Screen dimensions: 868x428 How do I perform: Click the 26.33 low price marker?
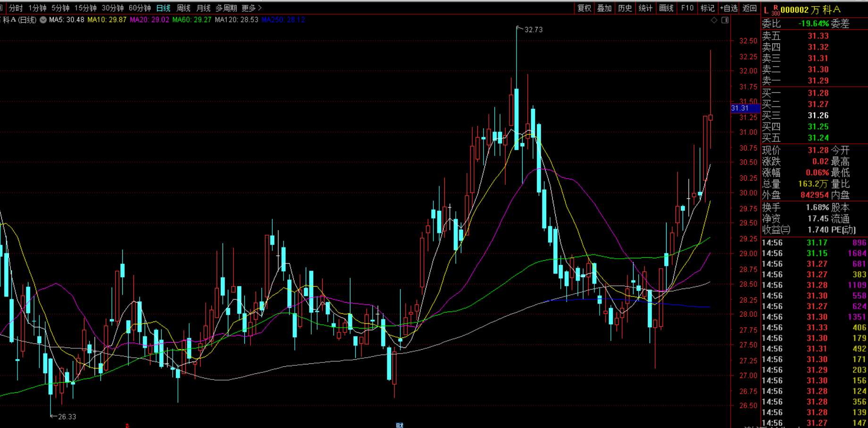coord(67,417)
